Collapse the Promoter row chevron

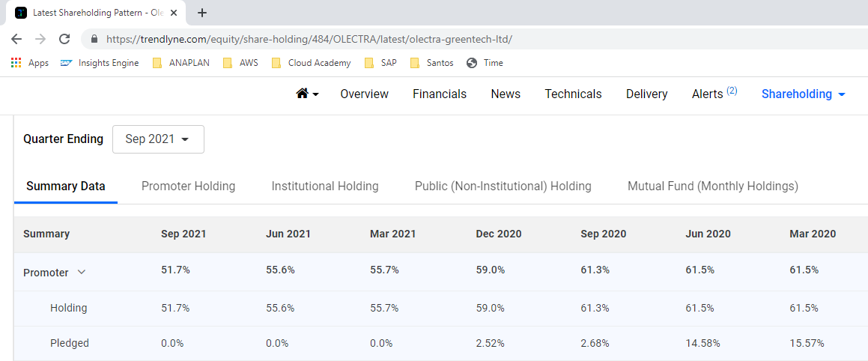coord(82,273)
